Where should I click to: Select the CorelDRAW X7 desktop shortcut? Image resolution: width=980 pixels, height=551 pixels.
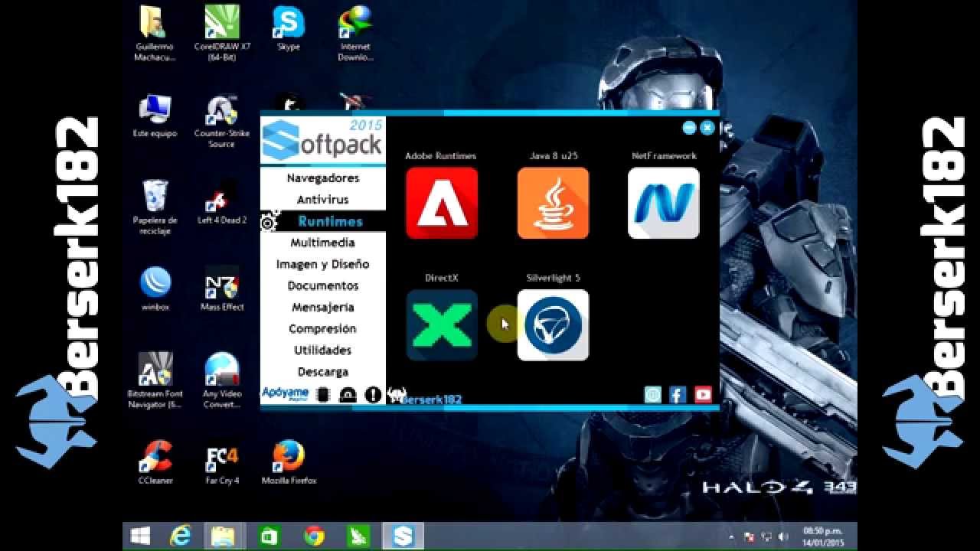pos(222,34)
